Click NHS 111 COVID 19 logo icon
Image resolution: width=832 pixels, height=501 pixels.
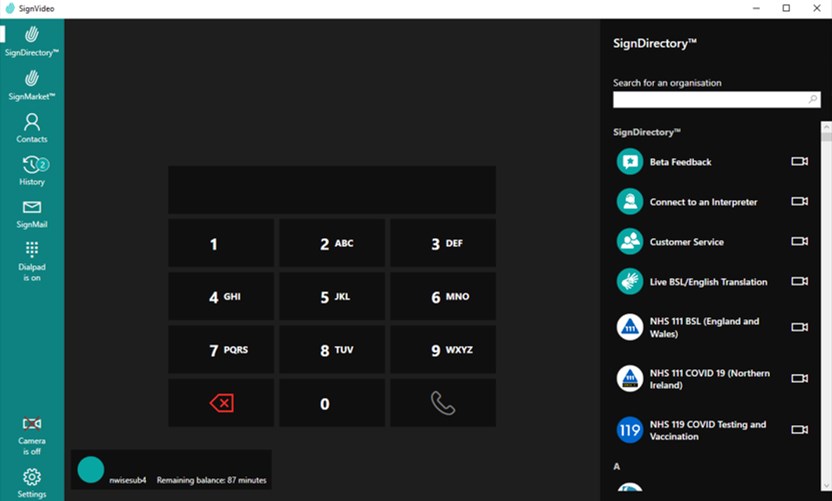[x=630, y=378]
